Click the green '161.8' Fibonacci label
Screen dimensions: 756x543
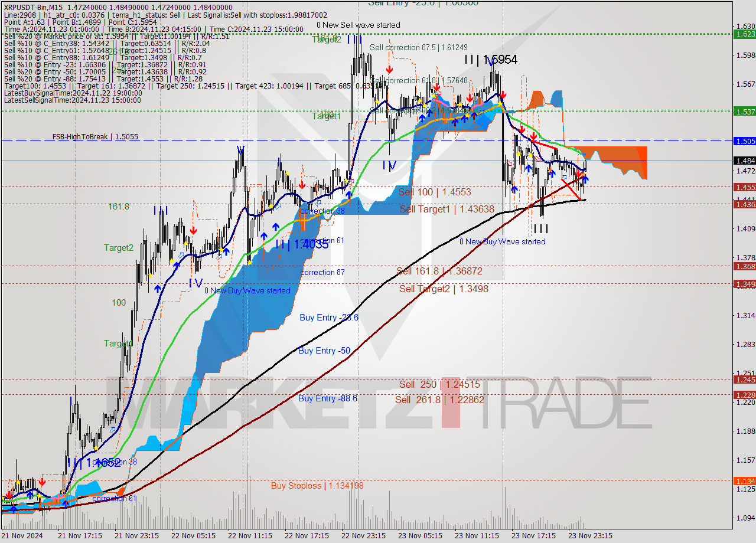[x=118, y=207]
